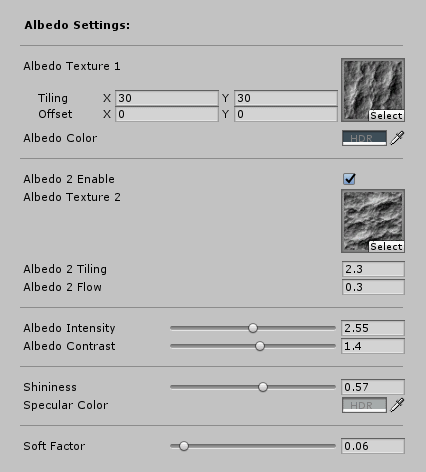Click Select on Albedo Texture 1 thumbnail
The image size is (426, 472).
coord(386,115)
